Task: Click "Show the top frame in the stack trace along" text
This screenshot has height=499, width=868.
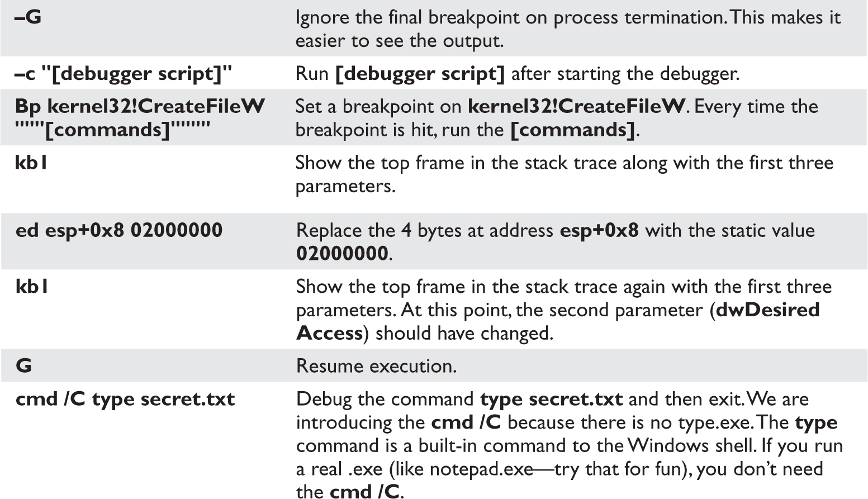Action: tap(481, 163)
